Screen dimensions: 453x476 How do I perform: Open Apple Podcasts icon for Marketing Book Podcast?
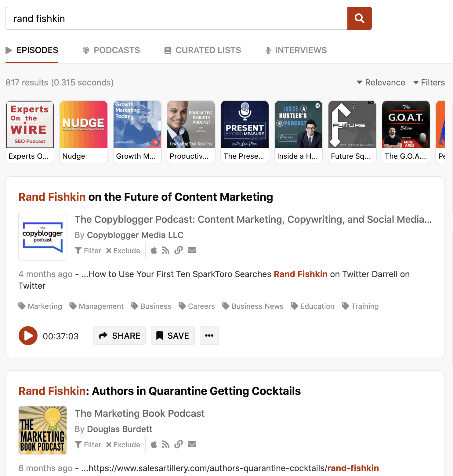tap(154, 444)
